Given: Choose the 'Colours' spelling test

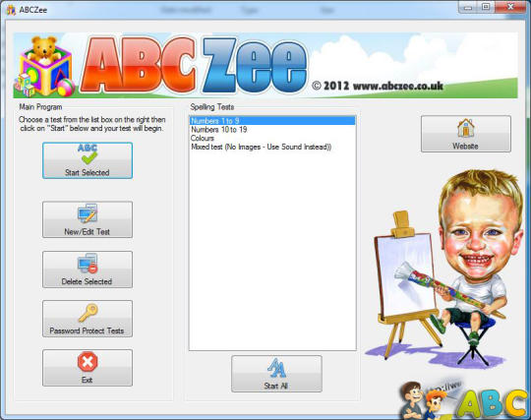Looking at the screenshot, I should (272, 138).
